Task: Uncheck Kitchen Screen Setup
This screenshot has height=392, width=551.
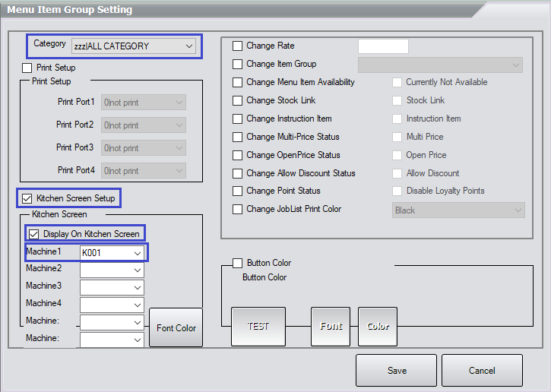Action: pyautogui.click(x=27, y=198)
